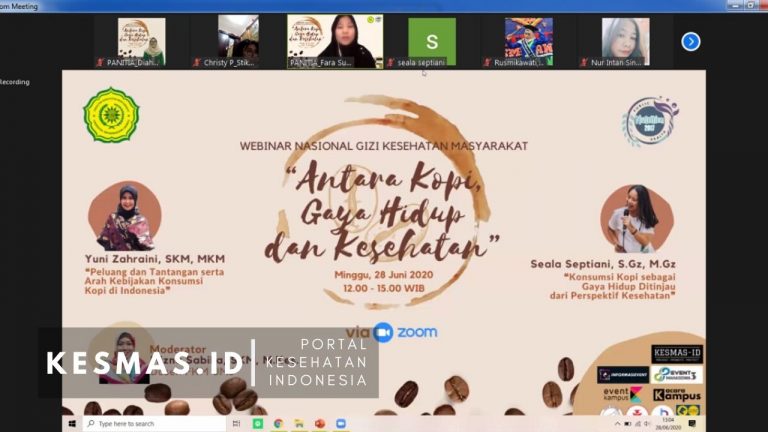The height and width of the screenshot is (432, 768).
Task: Show next participants with the blue arrow
Action: (x=691, y=42)
